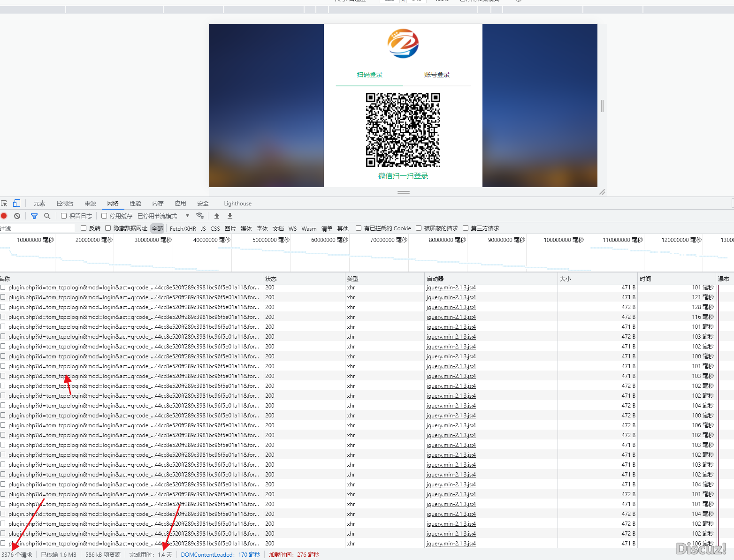Sort the table by the 时间 column header
The image size is (734, 560).
677,279
